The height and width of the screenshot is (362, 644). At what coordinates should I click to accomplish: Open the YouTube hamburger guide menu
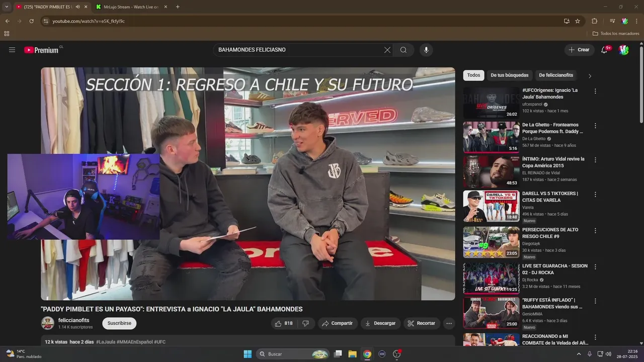pos(12,50)
